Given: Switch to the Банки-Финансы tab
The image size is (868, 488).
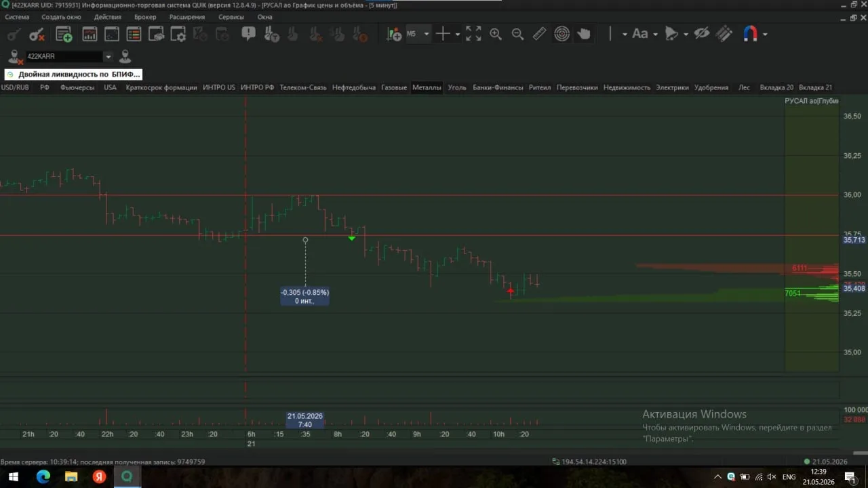Looking at the screenshot, I should (x=498, y=87).
